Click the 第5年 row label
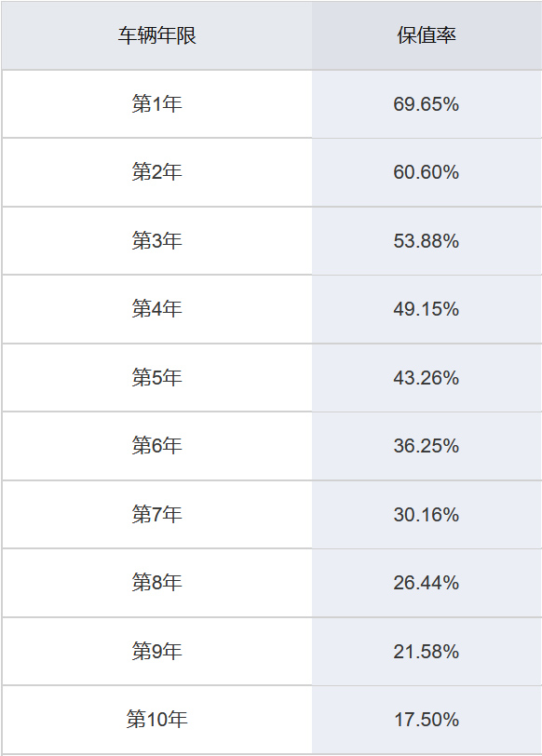 point(156,377)
